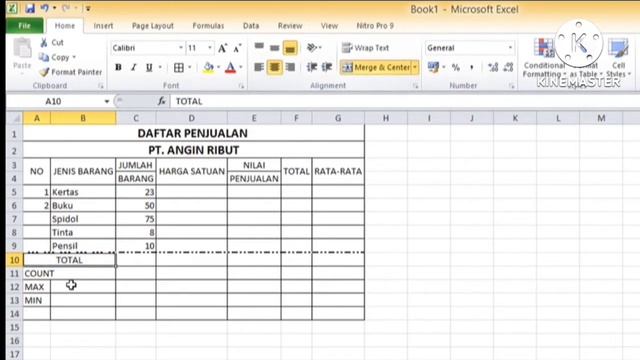
Task: Click the Decrease Indent icon
Action: (312, 67)
